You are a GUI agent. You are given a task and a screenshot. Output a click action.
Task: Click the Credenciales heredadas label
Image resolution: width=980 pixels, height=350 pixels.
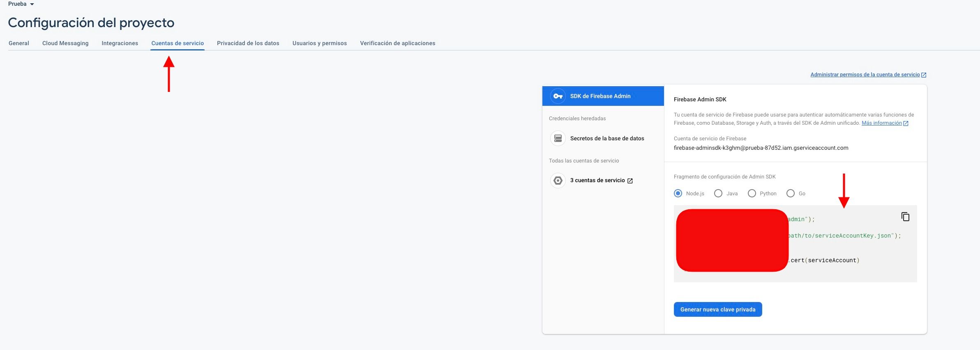coord(577,119)
